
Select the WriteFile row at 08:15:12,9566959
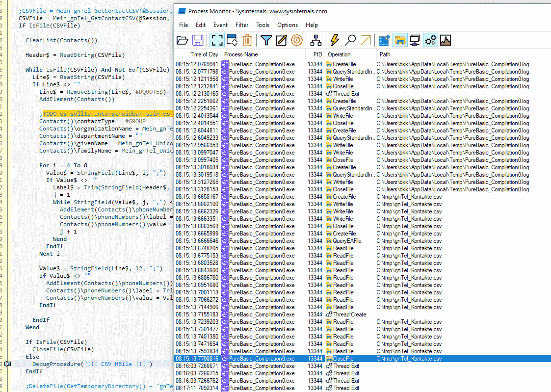363,145
